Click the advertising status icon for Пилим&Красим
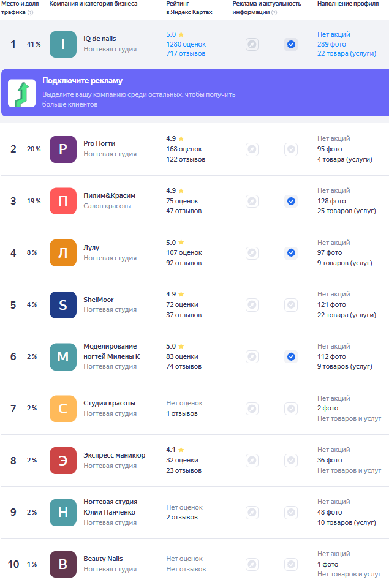The width and height of the screenshot is (389, 588). (x=252, y=202)
